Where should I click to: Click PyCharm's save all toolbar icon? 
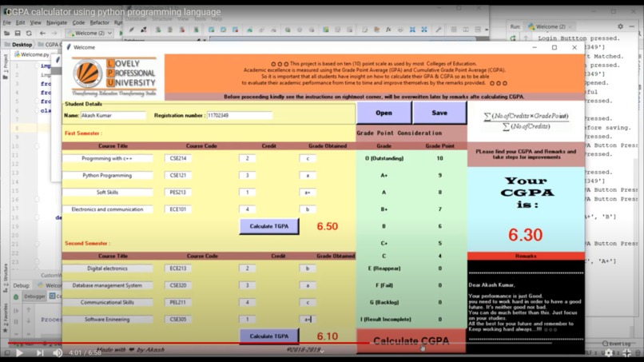(x=18, y=33)
